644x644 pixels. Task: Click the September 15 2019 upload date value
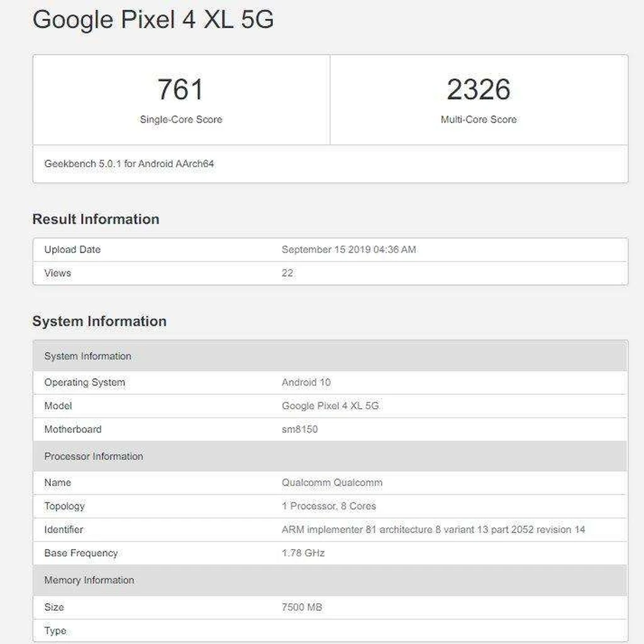[x=348, y=250]
